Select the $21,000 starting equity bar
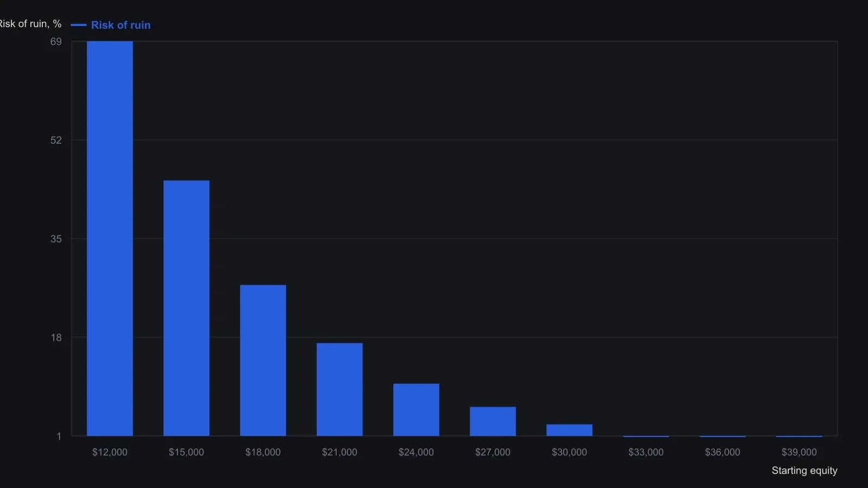Screen dimensions: 868x488 pyautogui.click(x=340, y=389)
